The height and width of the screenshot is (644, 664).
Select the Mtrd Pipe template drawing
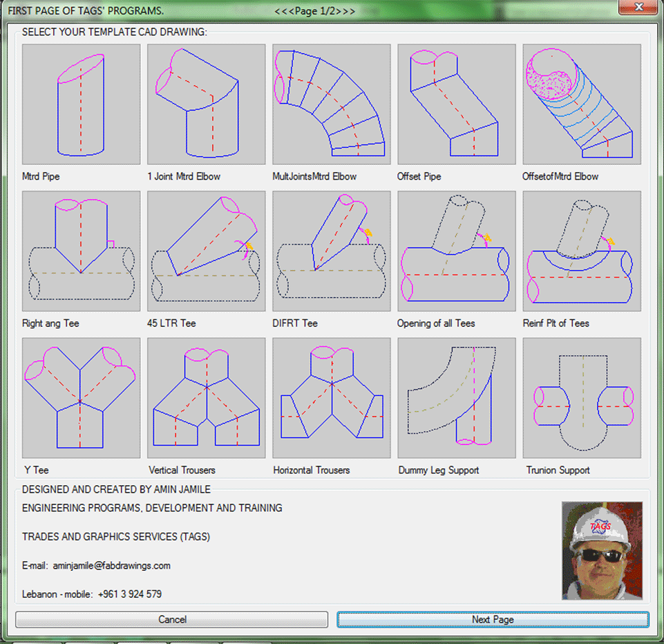click(x=81, y=104)
